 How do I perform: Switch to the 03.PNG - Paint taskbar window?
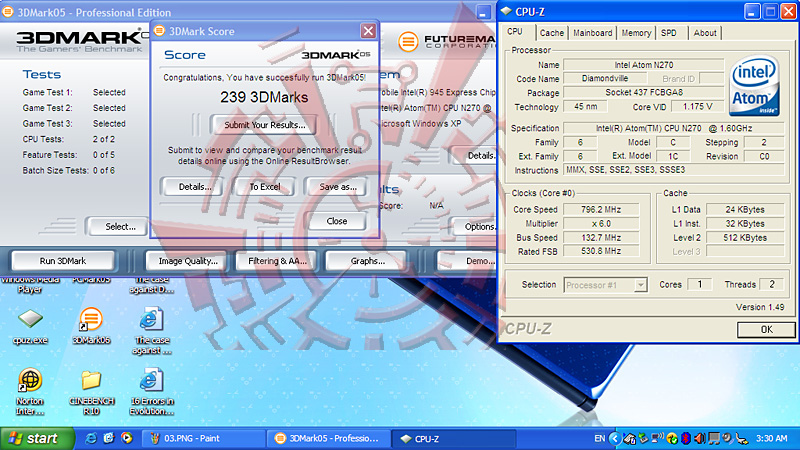pyautogui.click(x=202, y=438)
